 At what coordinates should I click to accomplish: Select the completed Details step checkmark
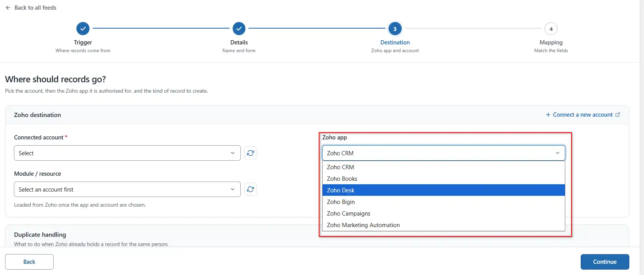(239, 29)
